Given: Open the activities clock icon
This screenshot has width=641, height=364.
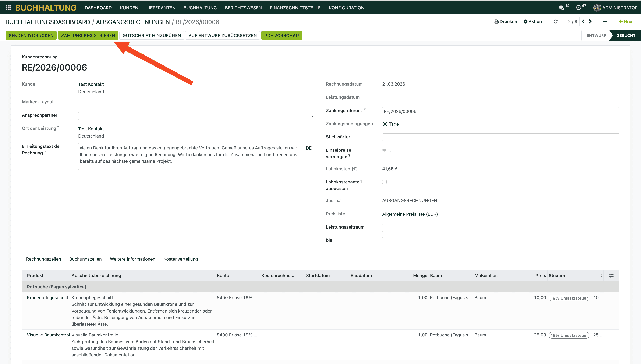Looking at the screenshot, I should tap(578, 7).
